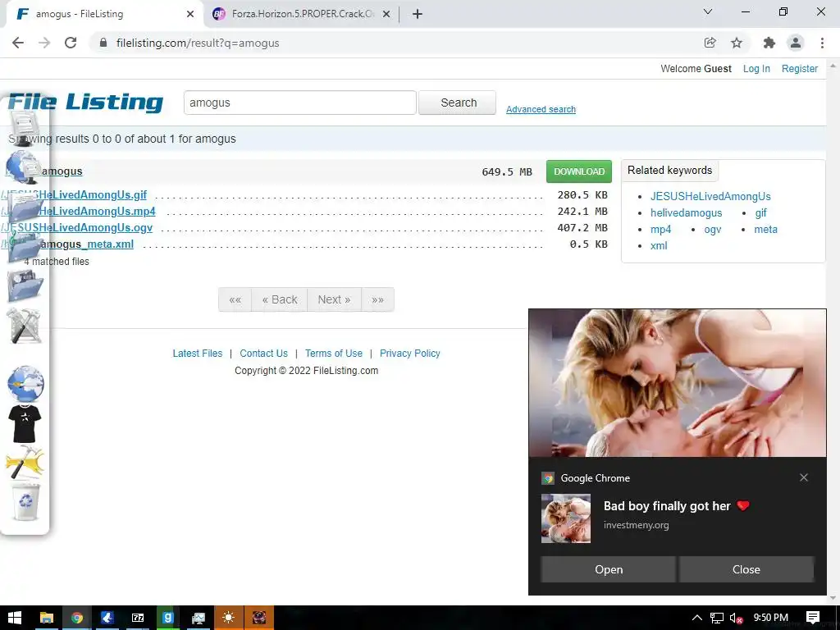Screen dimensions: 840x630
Task: Click the Log In link
Action: [x=756, y=69]
